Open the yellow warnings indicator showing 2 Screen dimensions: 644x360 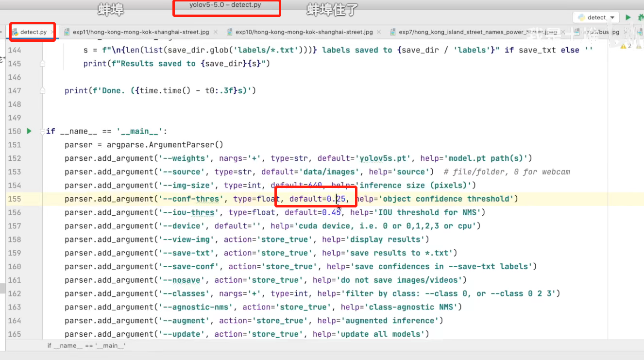coord(626,46)
